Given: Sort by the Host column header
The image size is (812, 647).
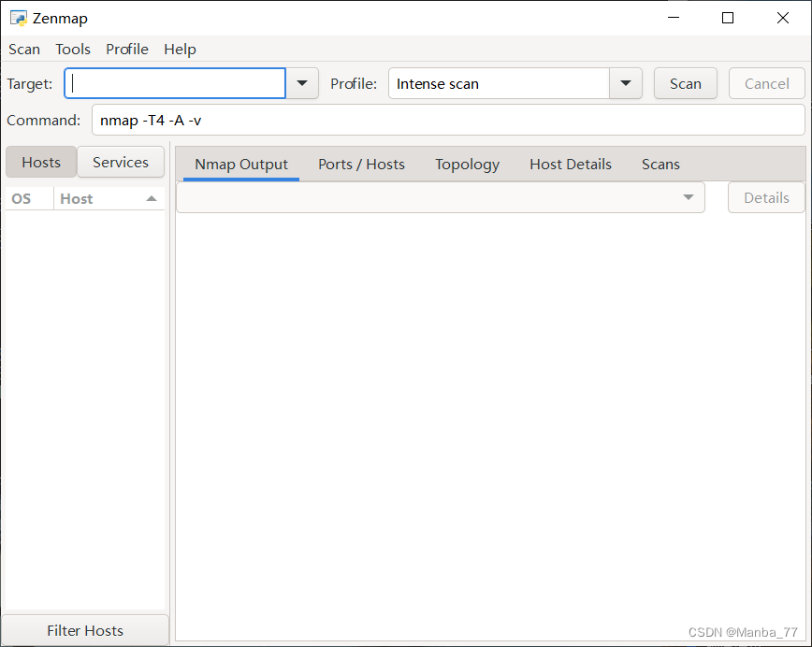Looking at the screenshot, I should (x=109, y=199).
